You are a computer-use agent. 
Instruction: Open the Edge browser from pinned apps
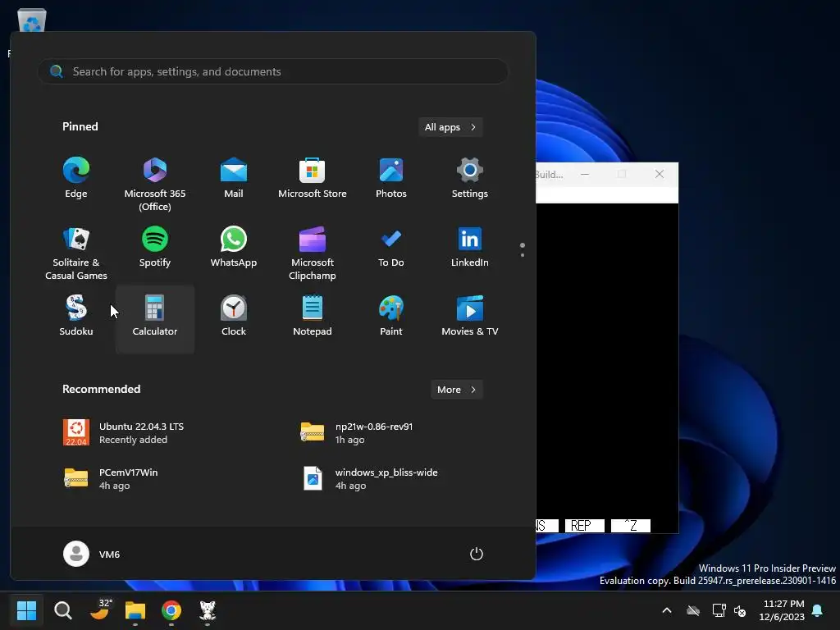click(76, 180)
